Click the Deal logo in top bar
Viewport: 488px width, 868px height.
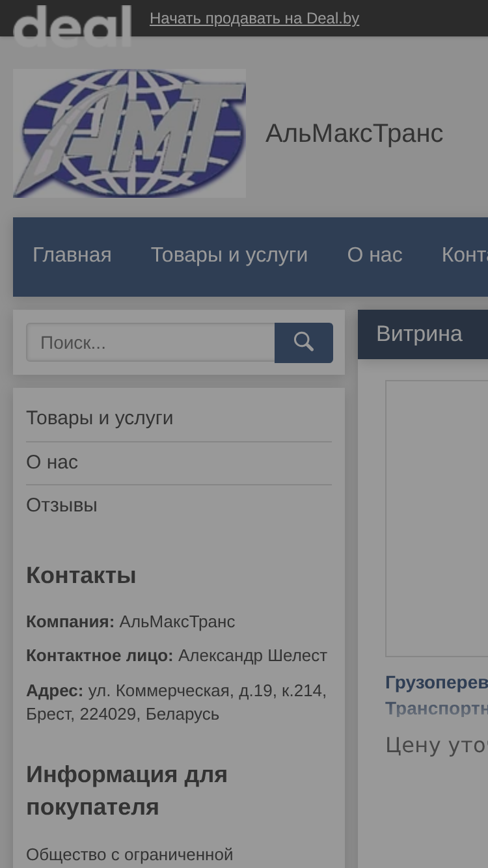(72, 25)
